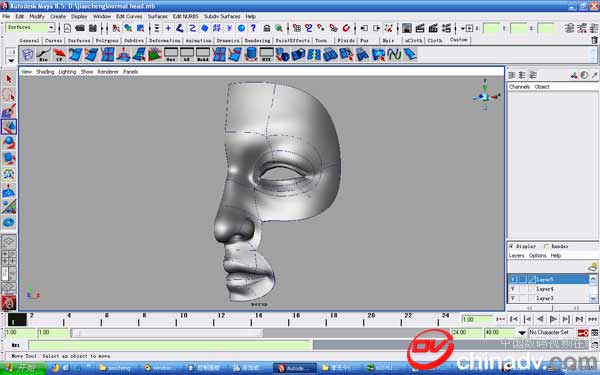
Task: Click the Show Manipulator tool
Action: point(9,206)
